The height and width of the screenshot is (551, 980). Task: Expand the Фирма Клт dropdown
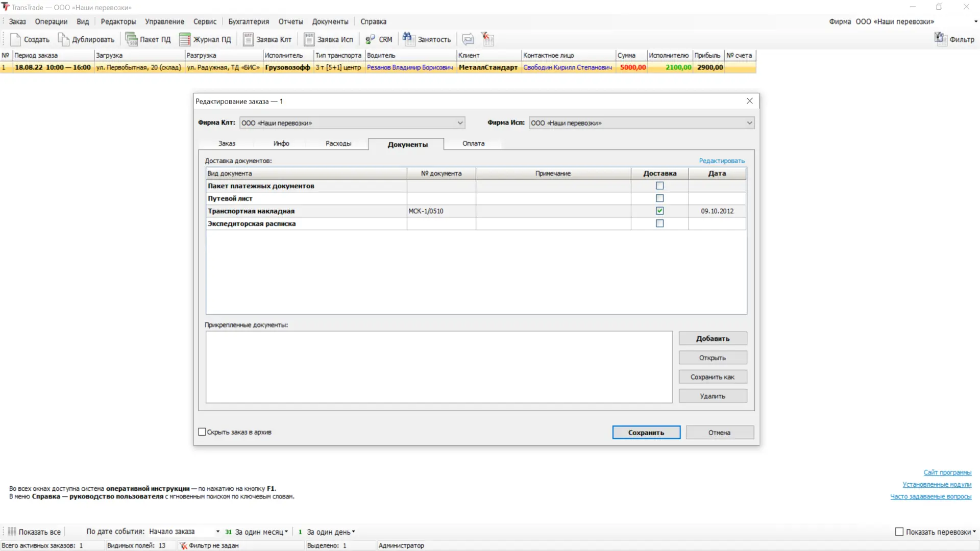460,123
